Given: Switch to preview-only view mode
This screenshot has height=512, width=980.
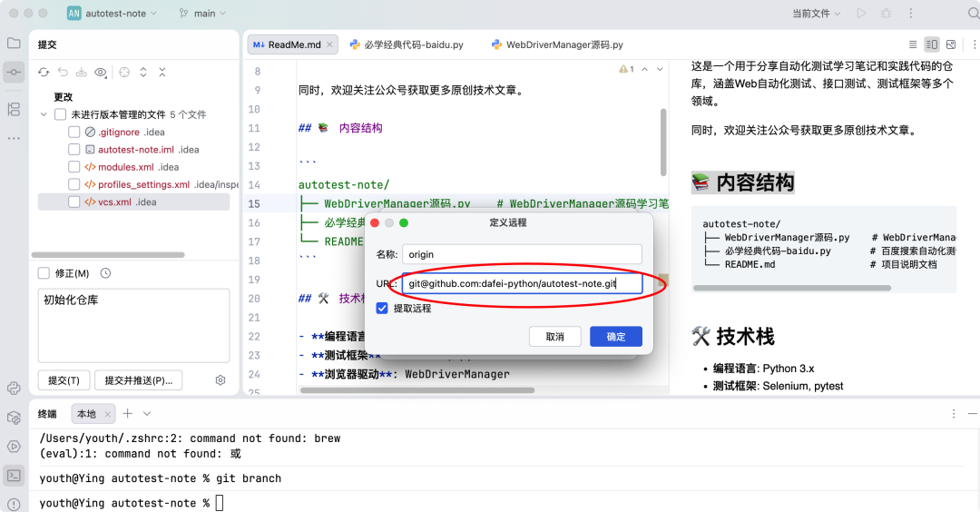Looking at the screenshot, I should [x=951, y=44].
